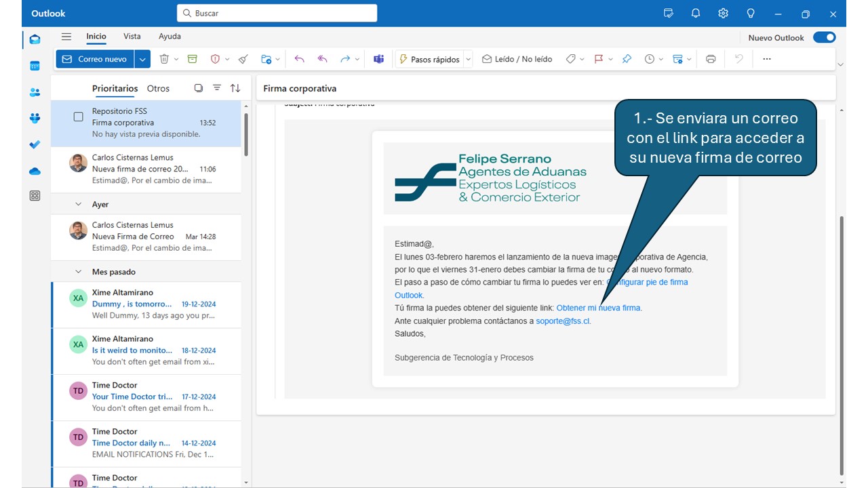Snooze message with clock icon

coord(650,59)
